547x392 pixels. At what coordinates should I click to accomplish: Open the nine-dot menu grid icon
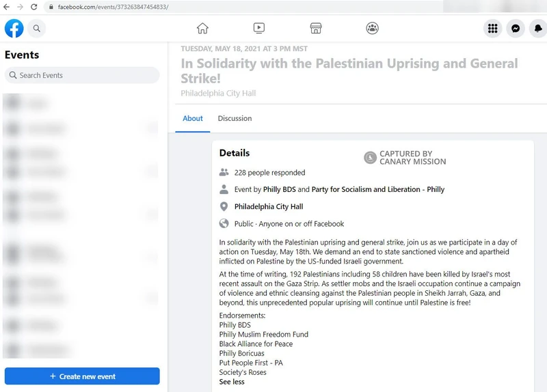point(492,29)
